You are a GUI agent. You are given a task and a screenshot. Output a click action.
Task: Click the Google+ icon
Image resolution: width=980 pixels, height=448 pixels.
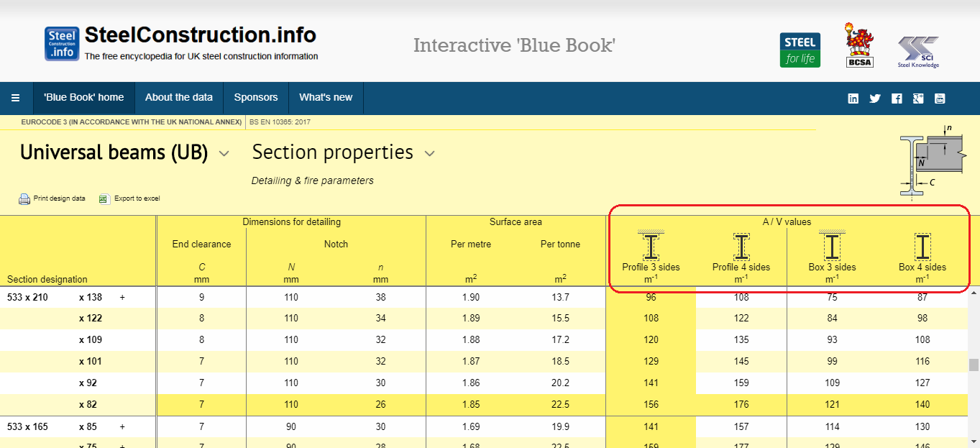[918, 98]
